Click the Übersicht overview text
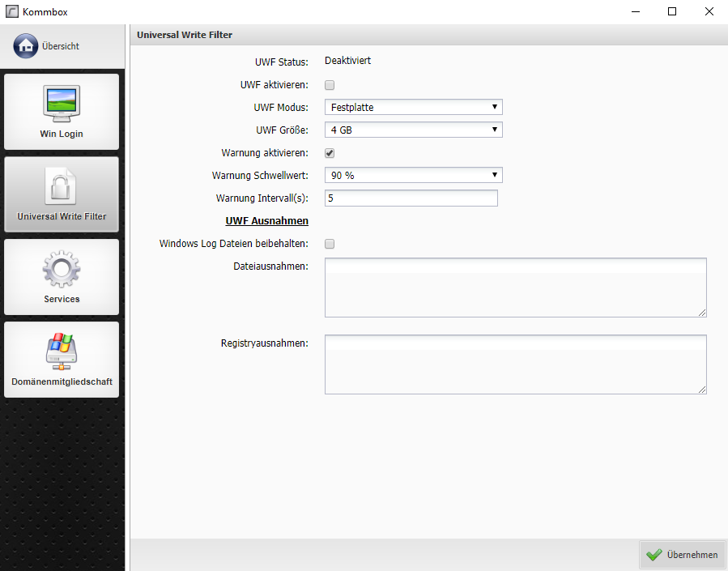 [61, 46]
